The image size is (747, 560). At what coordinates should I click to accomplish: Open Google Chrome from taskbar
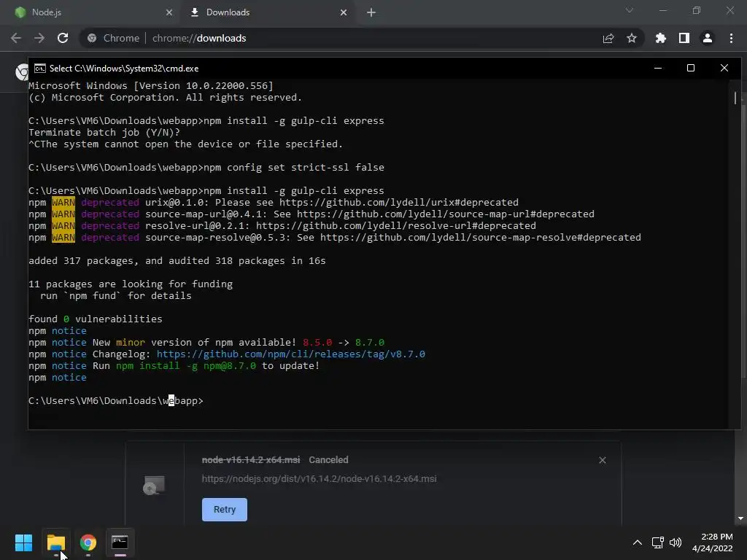[88, 542]
